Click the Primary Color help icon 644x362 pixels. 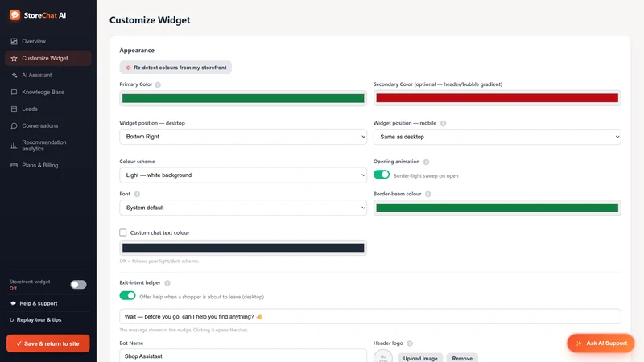[x=158, y=84]
